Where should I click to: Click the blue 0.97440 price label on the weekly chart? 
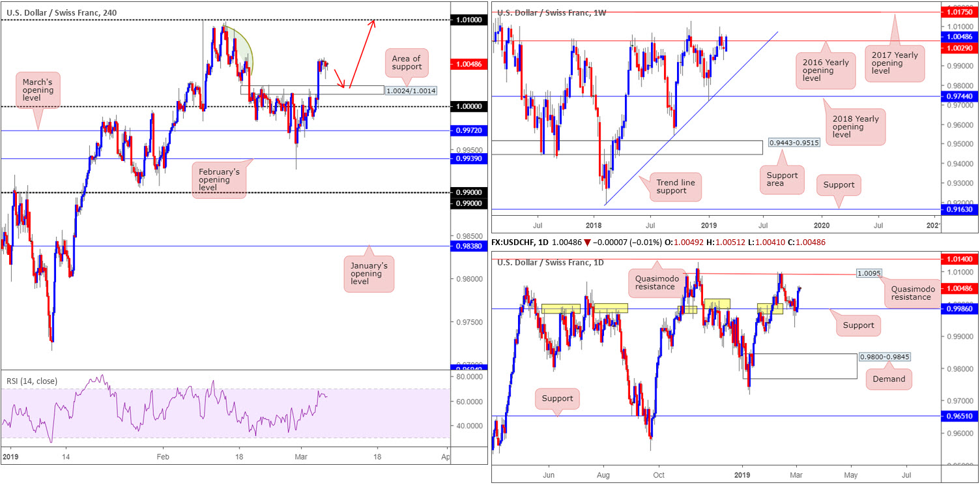(960, 96)
